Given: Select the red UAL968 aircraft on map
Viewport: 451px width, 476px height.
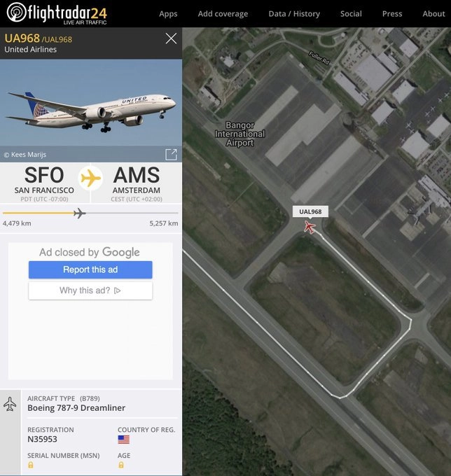Looking at the screenshot, I should [x=310, y=227].
